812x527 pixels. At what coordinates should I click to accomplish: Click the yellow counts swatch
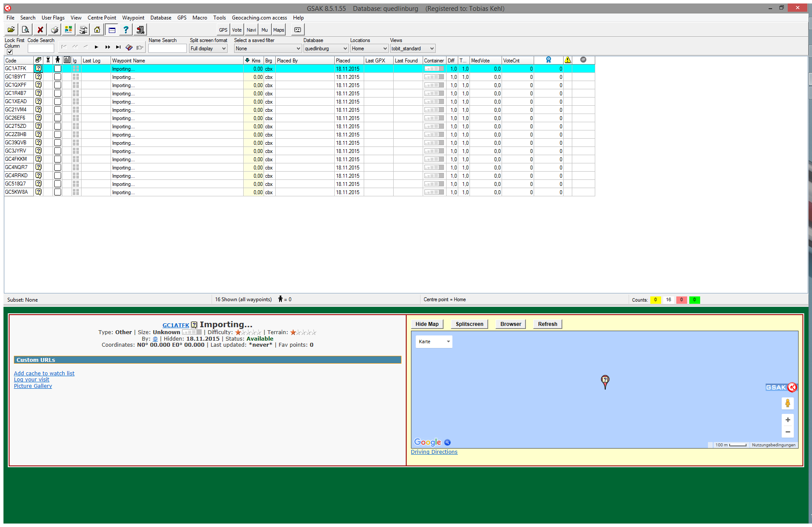655,299
